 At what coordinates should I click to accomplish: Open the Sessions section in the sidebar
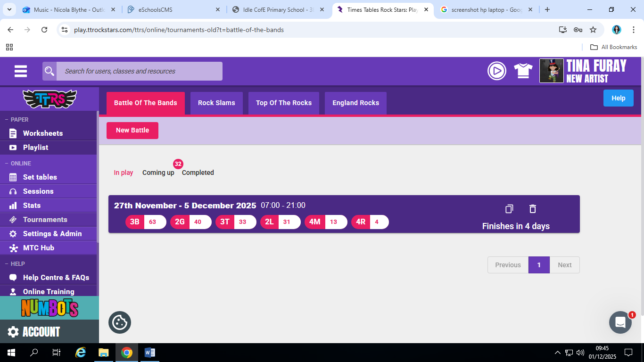[38, 191]
